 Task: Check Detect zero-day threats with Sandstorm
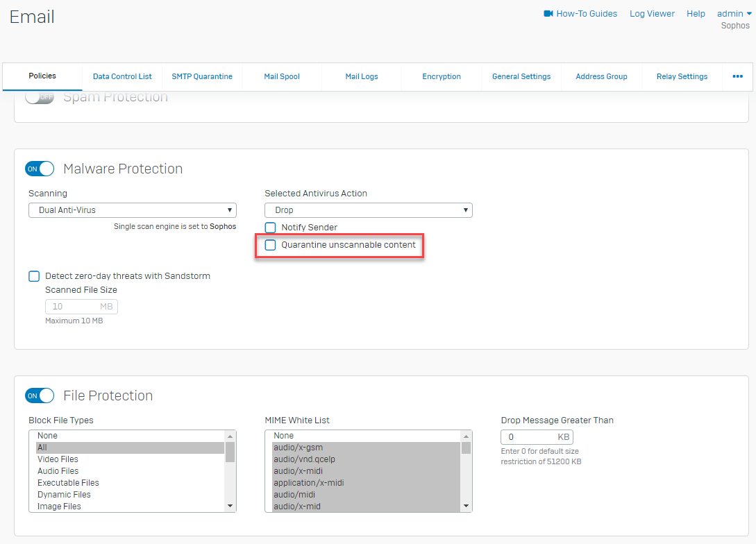click(x=34, y=276)
